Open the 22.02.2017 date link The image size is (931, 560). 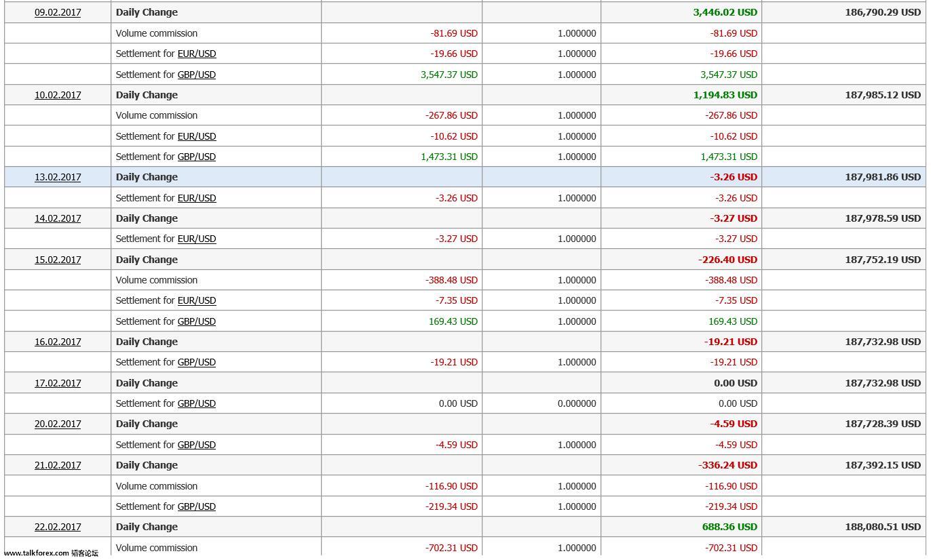[58, 527]
